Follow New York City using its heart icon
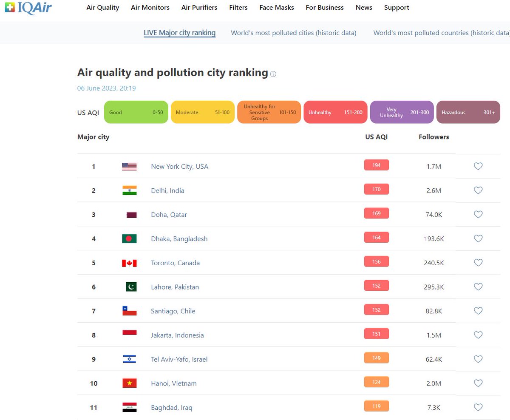The image size is (510, 420). point(478,167)
